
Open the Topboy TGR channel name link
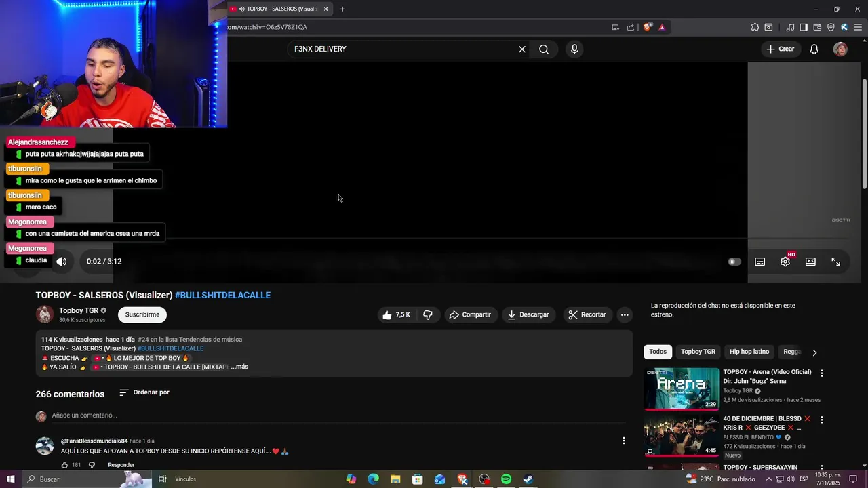[x=79, y=310]
